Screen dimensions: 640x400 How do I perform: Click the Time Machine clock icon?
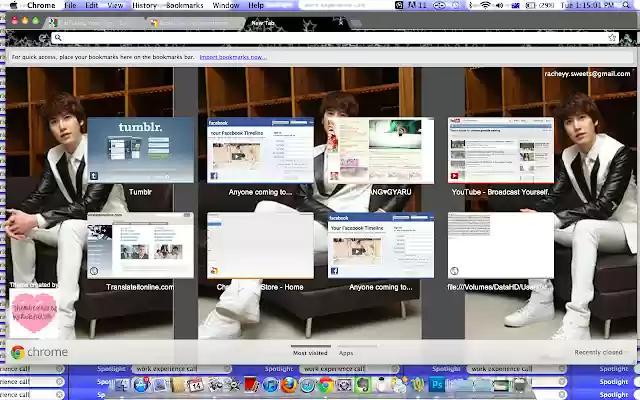[x=456, y=5]
